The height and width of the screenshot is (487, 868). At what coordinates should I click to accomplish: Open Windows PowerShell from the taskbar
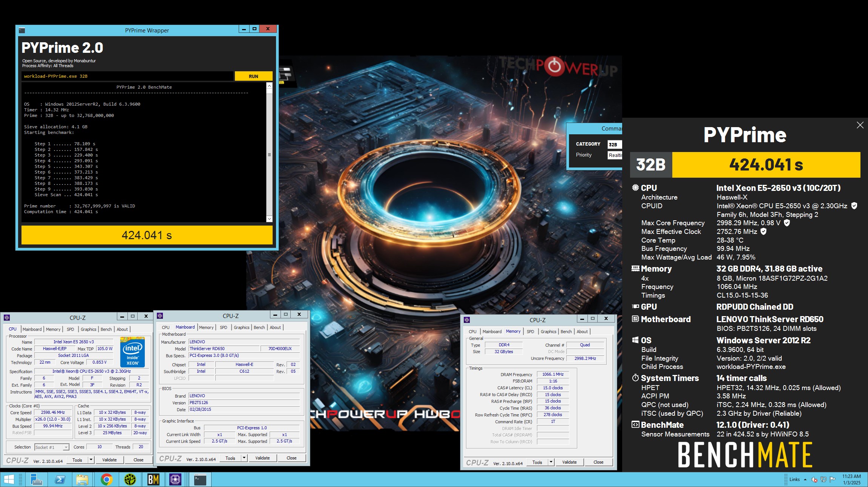[x=60, y=479]
